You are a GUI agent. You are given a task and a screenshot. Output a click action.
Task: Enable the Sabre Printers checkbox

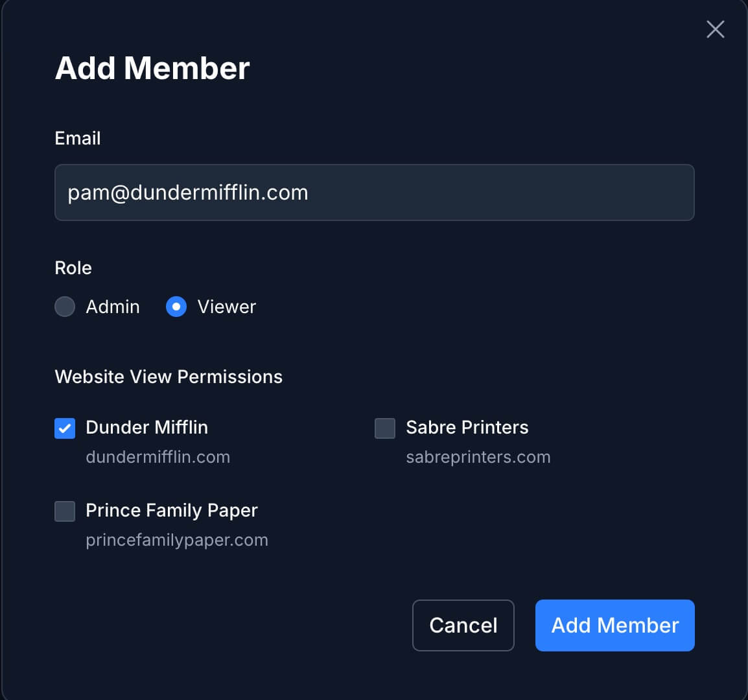pyautogui.click(x=385, y=428)
